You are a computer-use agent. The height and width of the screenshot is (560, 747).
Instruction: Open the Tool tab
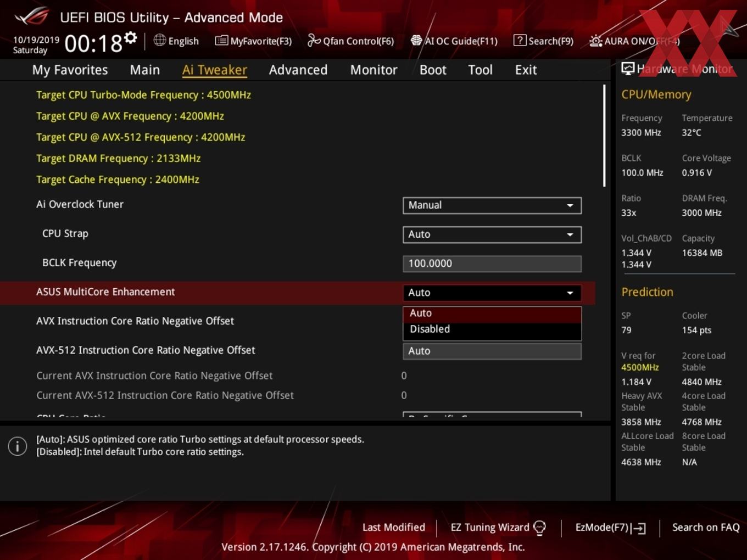click(481, 70)
